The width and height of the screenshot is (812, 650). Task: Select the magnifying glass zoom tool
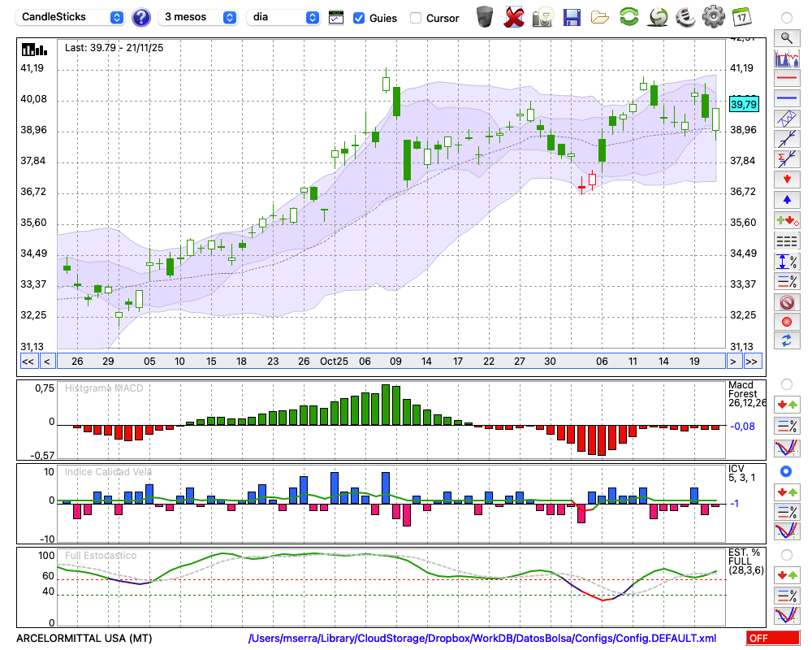[787, 38]
